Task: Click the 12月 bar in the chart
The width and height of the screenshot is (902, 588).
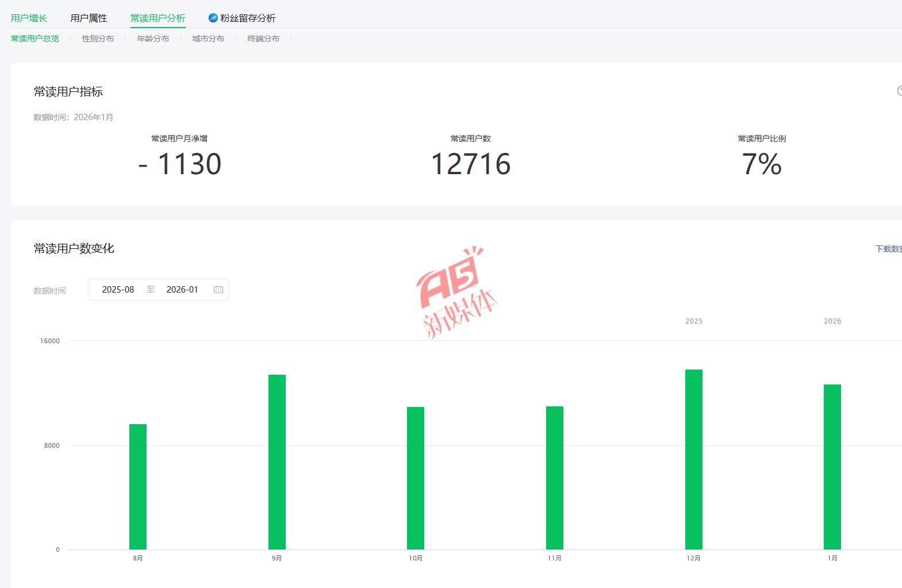Action: pyautogui.click(x=694, y=459)
